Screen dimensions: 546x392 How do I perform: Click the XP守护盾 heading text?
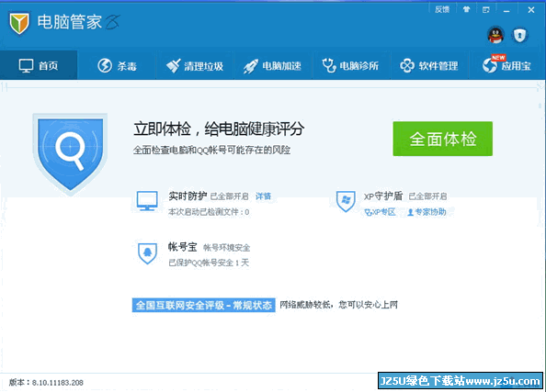(383, 196)
